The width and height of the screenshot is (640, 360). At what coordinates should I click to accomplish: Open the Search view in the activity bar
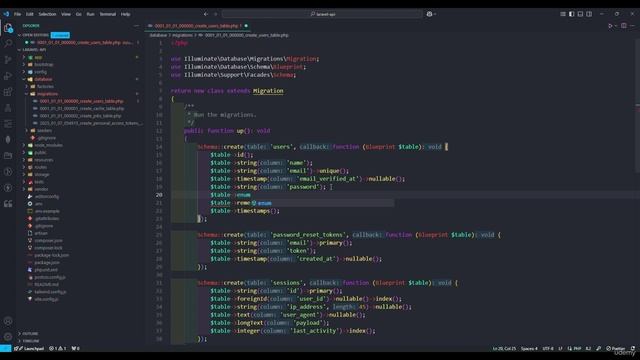coord(8,43)
